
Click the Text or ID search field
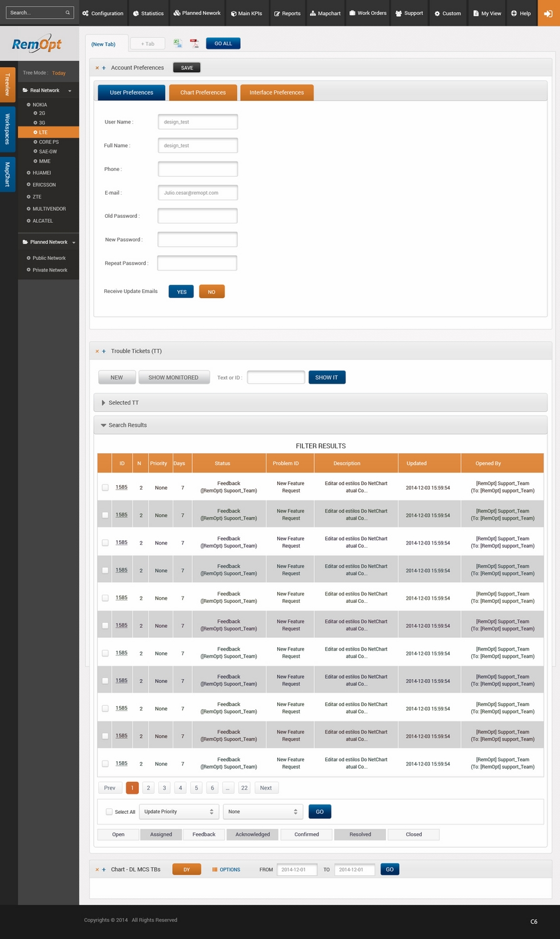[x=276, y=377]
